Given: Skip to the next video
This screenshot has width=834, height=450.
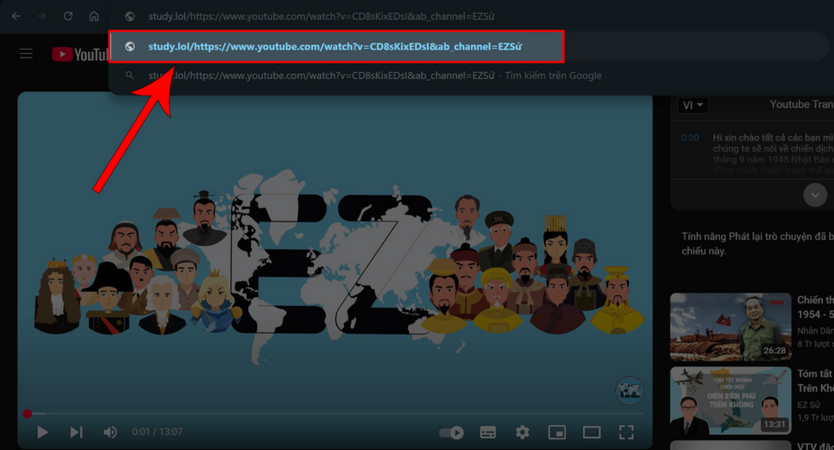Looking at the screenshot, I should 76,432.
